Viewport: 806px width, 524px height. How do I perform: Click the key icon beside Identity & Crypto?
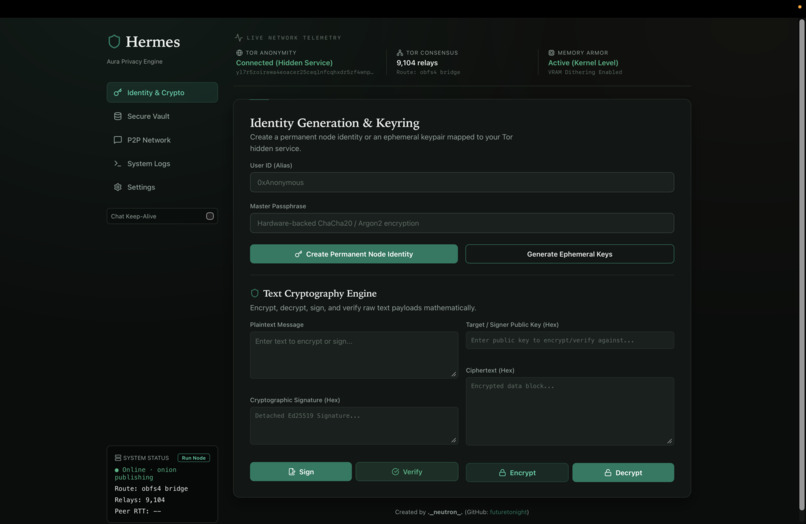point(118,93)
